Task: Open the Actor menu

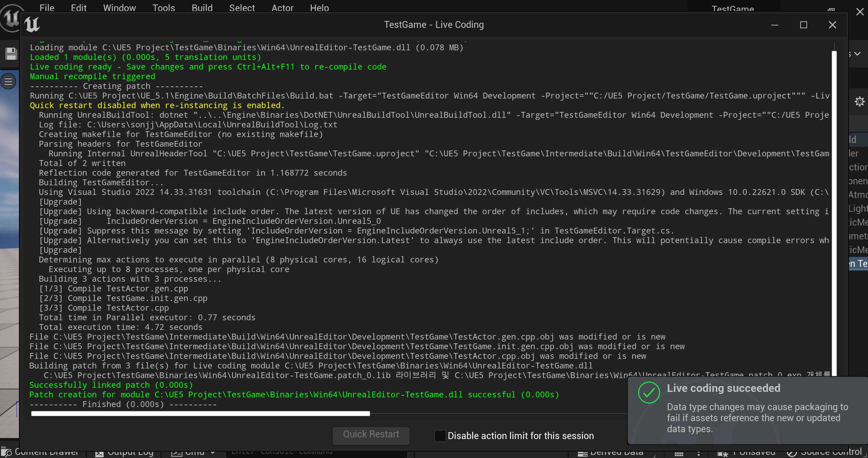Action: [282, 8]
